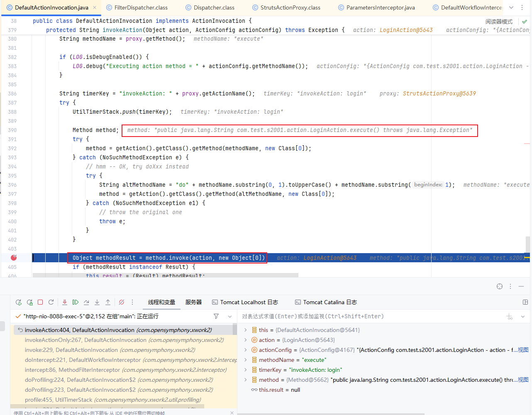Open the Tomcat Catalina 日志 tab
The width and height of the screenshot is (532, 415).
point(326,302)
